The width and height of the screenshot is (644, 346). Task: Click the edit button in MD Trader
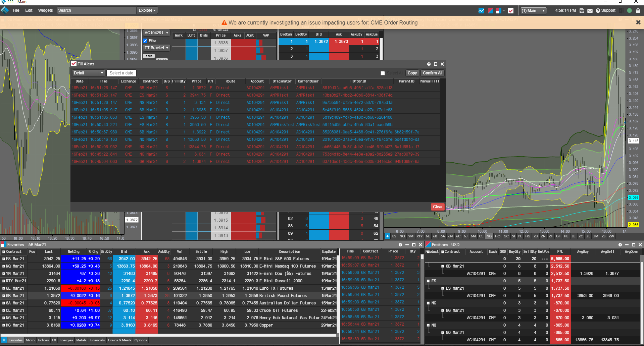point(149,56)
